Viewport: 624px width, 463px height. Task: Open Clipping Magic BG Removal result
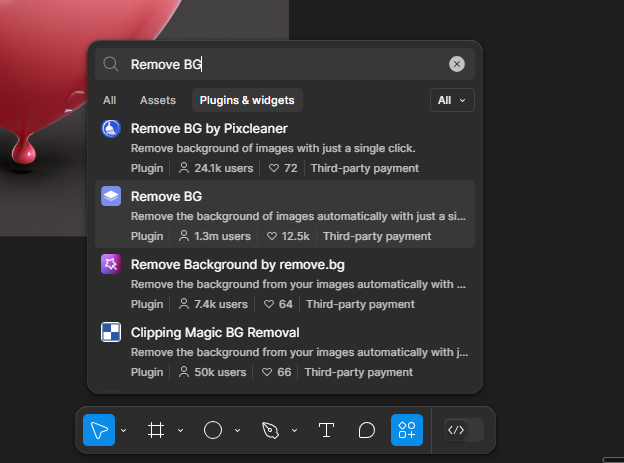click(x=285, y=351)
